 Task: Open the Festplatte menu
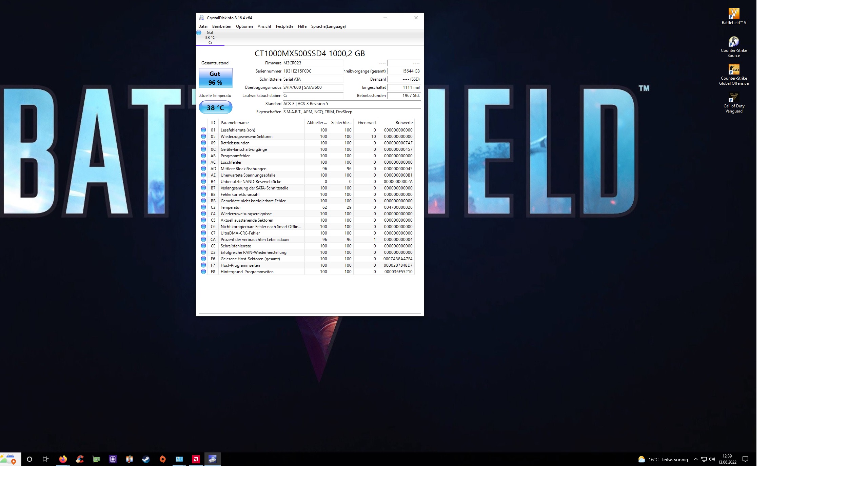[284, 26]
